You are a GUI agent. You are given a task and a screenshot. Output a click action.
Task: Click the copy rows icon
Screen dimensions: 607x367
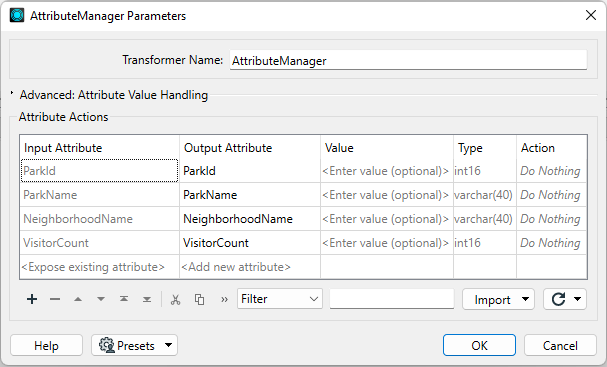click(x=199, y=299)
